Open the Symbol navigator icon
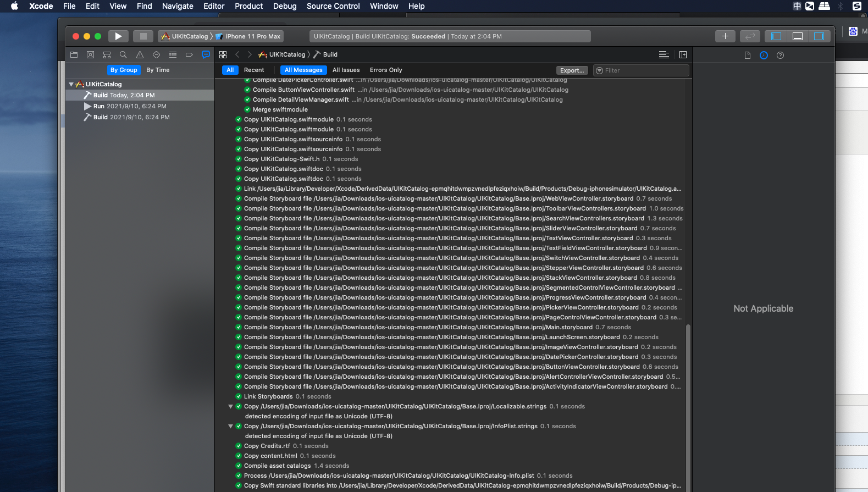 tap(107, 55)
